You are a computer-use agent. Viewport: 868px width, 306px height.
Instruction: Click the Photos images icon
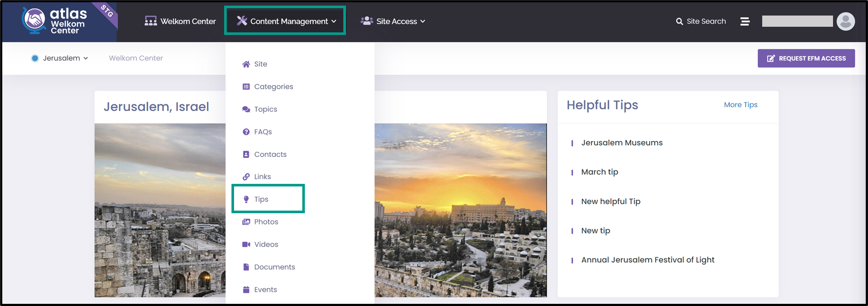tap(246, 222)
